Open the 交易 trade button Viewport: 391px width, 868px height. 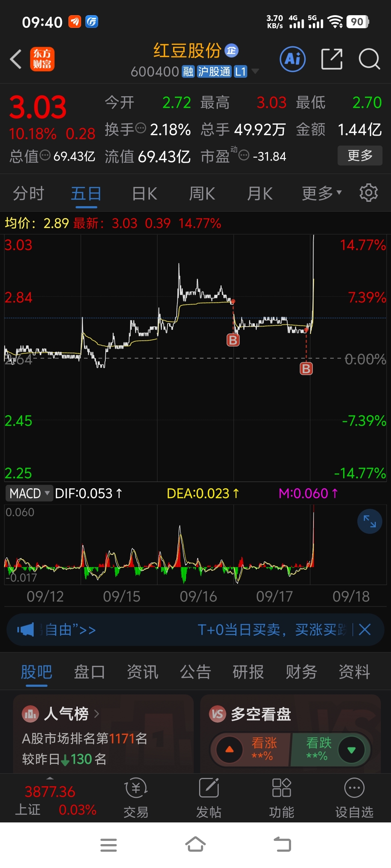click(136, 798)
